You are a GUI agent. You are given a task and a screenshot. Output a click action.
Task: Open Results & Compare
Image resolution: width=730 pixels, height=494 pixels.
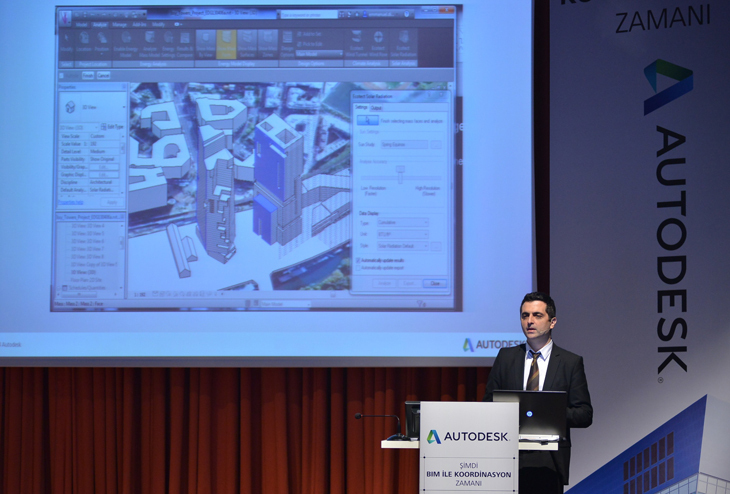(x=185, y=43)
